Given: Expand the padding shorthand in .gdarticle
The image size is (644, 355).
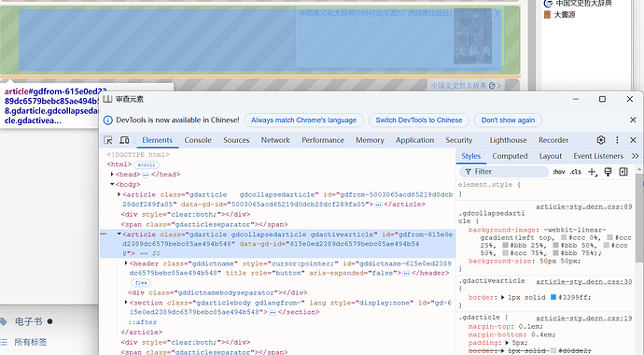Looking at the screenshot, I should (508, 342).
